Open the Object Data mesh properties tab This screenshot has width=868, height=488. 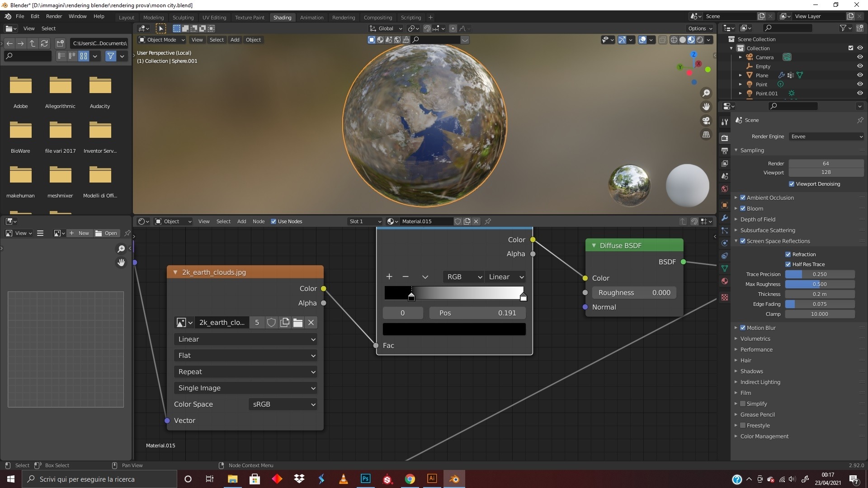pyautogui.click(x=725, y=268)
